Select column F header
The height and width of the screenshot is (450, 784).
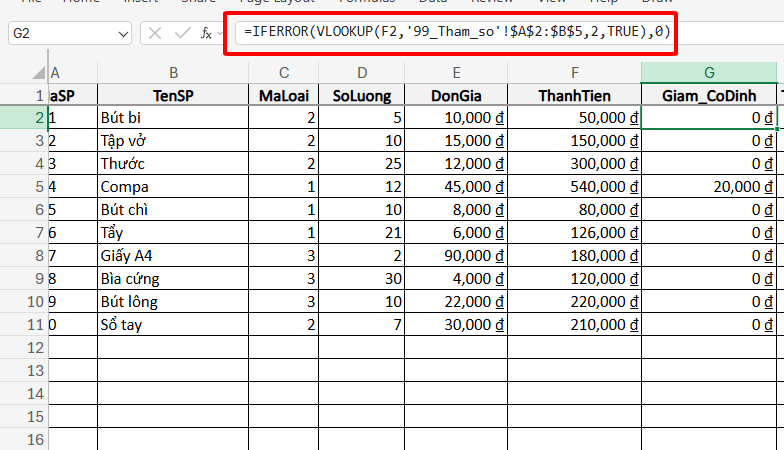(x=574, y=73)
